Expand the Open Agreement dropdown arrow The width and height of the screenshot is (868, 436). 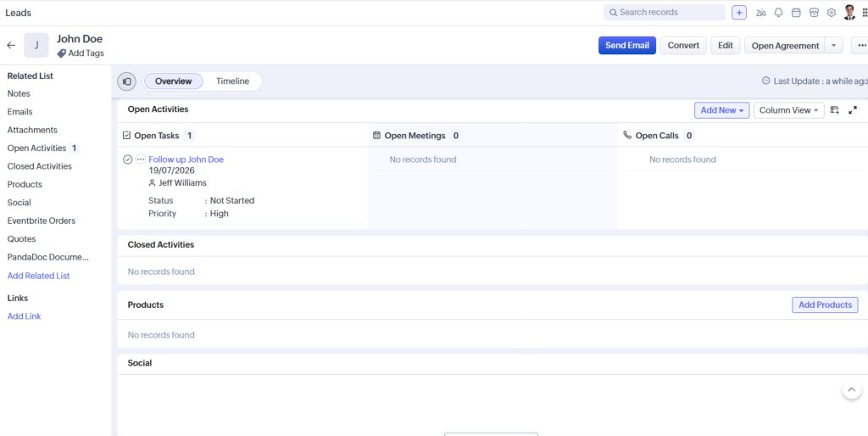[x=834, y=46]
